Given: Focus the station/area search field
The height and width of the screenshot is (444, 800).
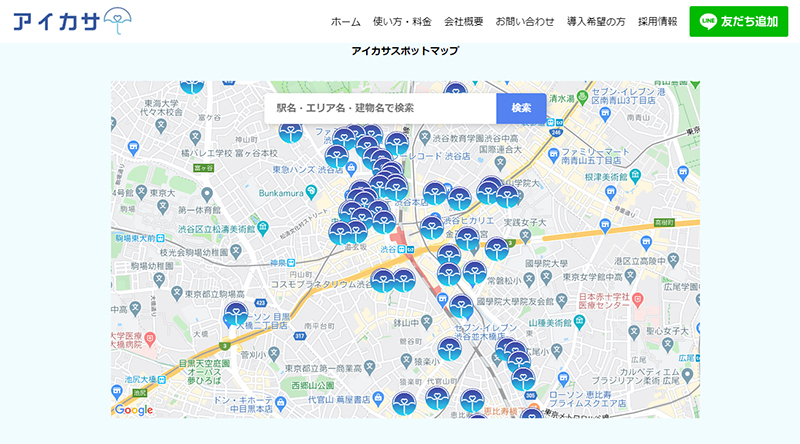Looking at the screenshot, I should pos(380,108).
